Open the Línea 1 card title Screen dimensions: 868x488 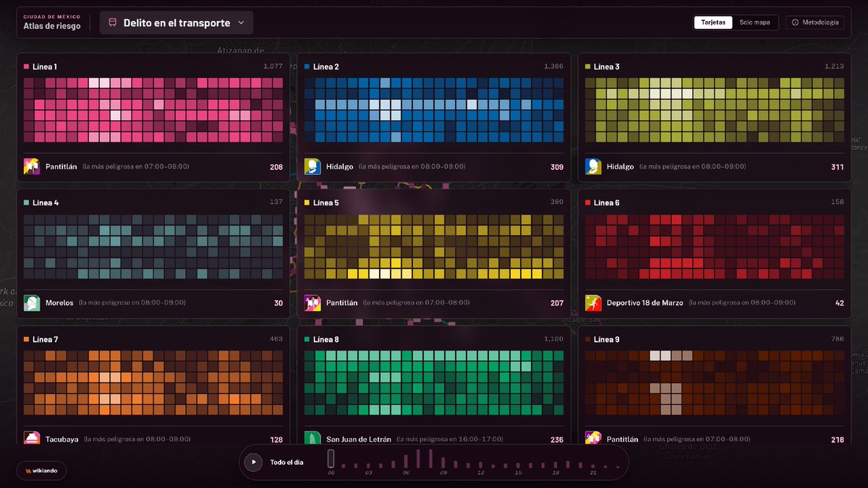45,67
